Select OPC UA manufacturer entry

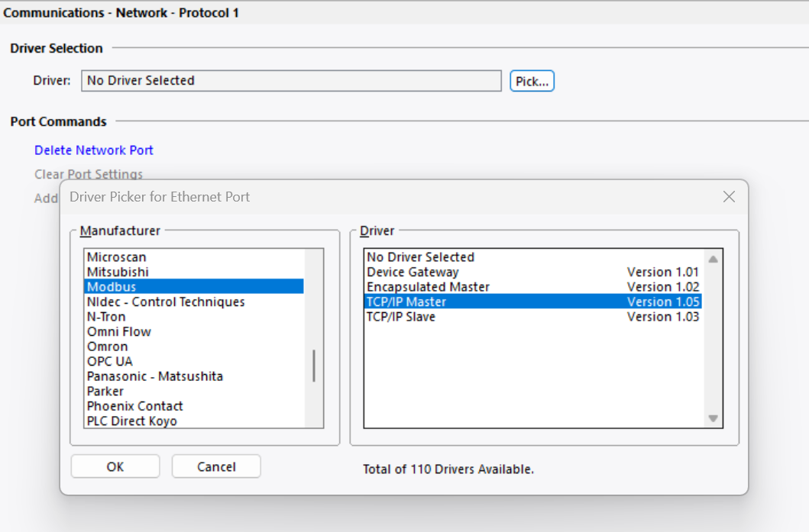[109, 361]
